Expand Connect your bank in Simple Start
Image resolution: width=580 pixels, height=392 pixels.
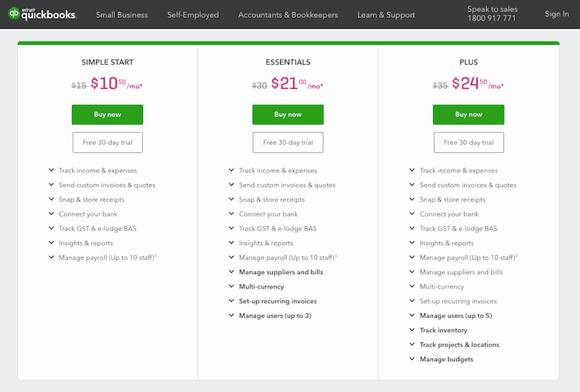pos(51,214)
